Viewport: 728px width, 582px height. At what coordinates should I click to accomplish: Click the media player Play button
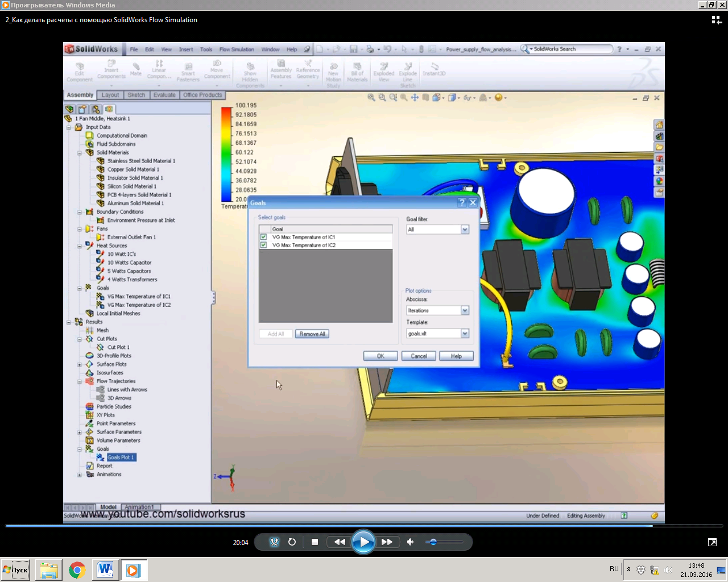coord(363,542)
